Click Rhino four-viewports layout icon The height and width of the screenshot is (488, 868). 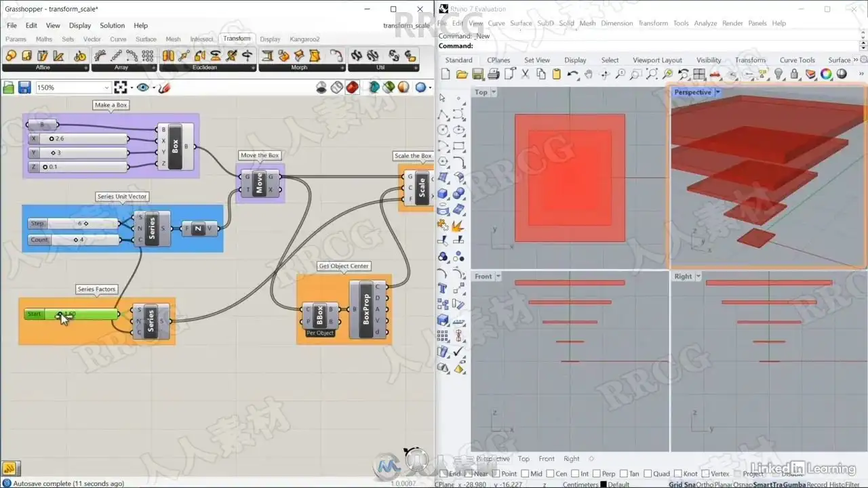tap(699, 74)
